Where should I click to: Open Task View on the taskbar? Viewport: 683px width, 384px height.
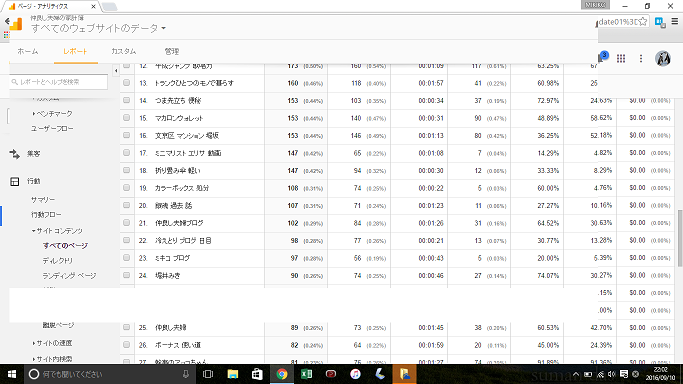[208, 374]
